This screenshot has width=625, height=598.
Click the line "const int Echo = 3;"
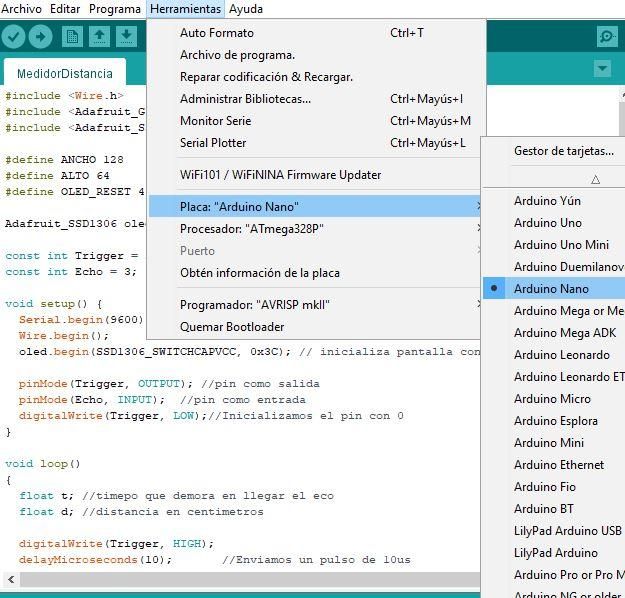coord(71,272)
